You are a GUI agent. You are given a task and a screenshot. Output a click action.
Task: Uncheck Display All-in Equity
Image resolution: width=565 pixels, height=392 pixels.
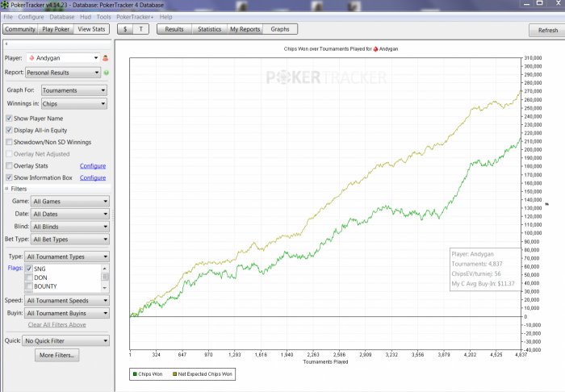point(10,131)
